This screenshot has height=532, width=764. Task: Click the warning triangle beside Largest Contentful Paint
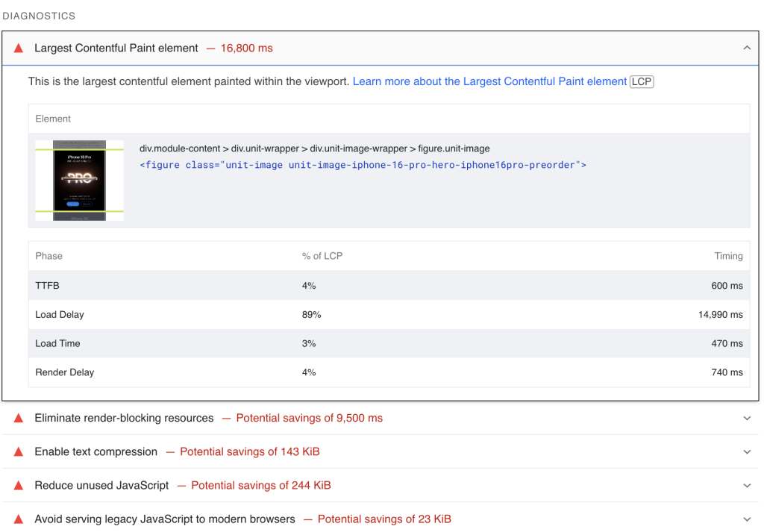tap(17, 48)
